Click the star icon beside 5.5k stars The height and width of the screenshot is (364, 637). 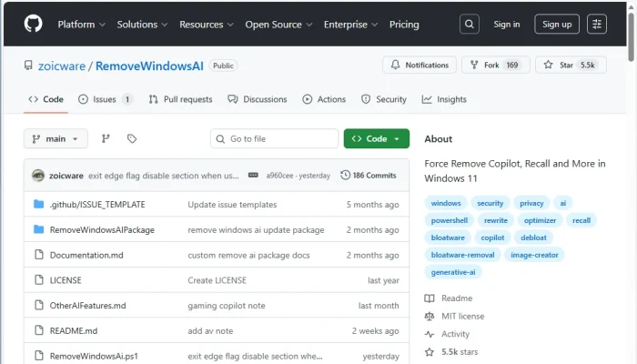tap(430, 352)
